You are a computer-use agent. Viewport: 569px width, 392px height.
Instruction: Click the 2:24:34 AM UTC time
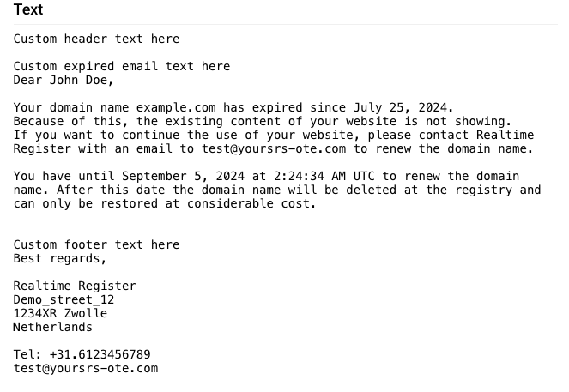(324, 176)
